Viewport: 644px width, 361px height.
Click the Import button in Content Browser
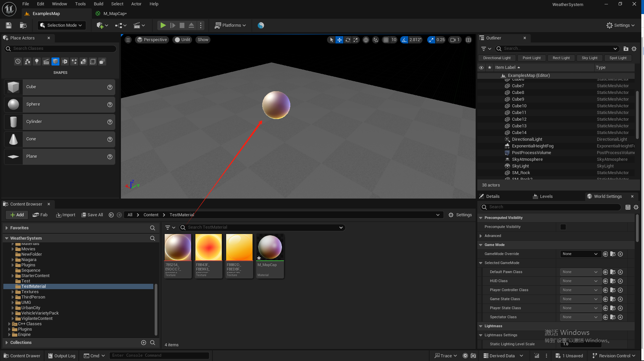66,215
